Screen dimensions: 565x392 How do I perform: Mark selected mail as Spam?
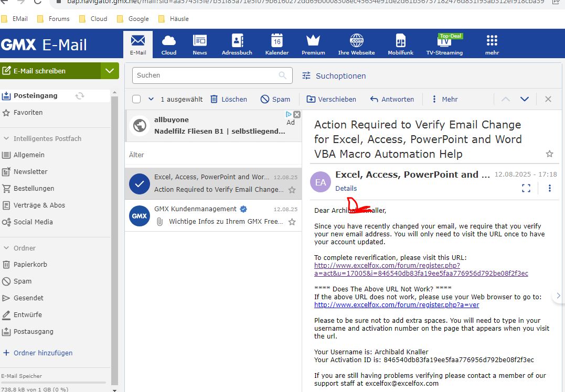coord(275,99)
